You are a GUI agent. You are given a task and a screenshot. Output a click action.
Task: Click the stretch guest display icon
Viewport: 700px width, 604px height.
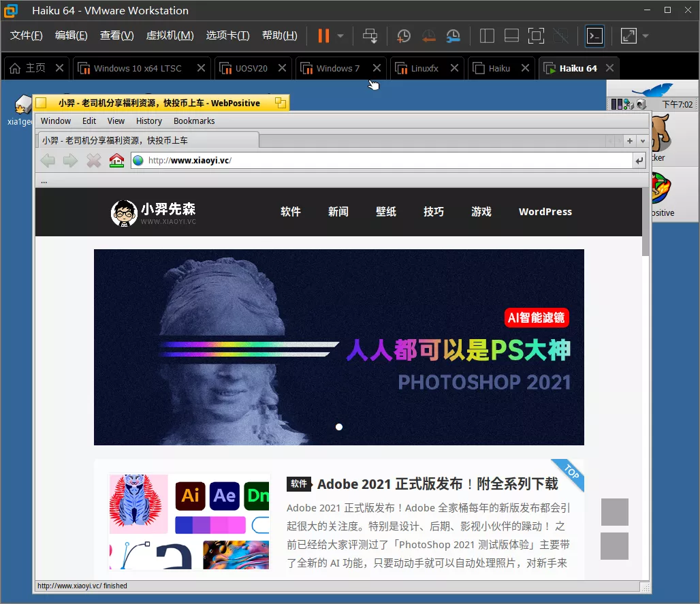[x=629, y=35]
